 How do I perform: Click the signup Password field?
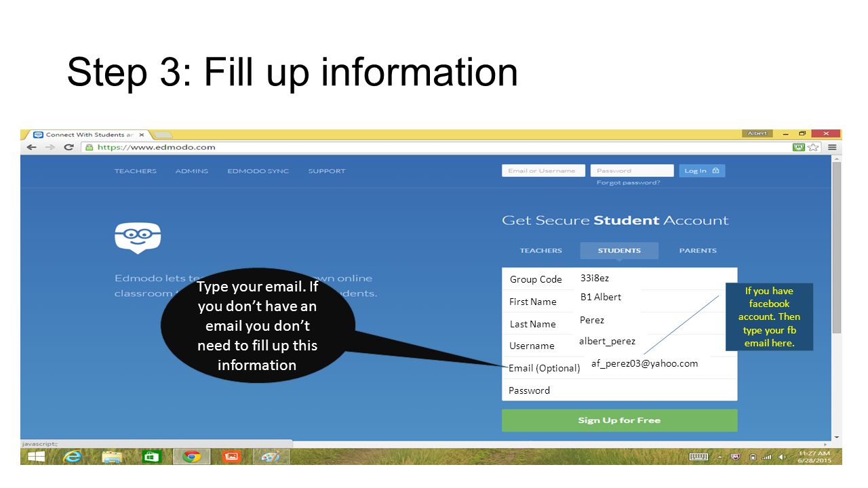[619, 390]
